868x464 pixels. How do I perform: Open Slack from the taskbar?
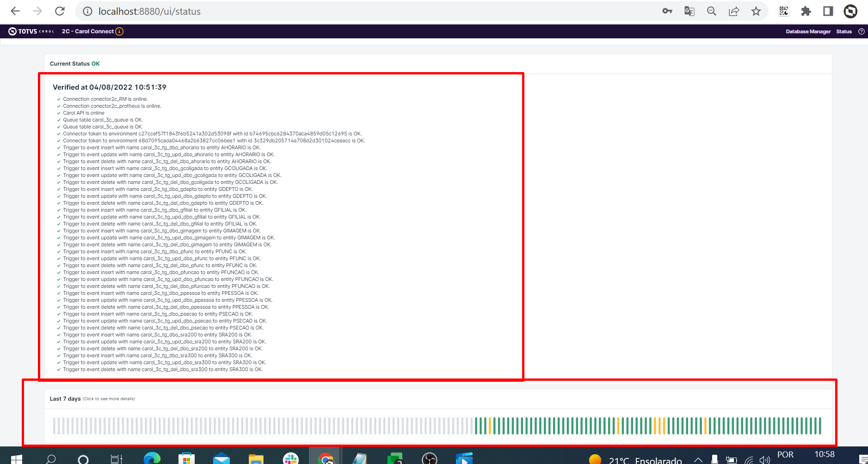(290, 458)
